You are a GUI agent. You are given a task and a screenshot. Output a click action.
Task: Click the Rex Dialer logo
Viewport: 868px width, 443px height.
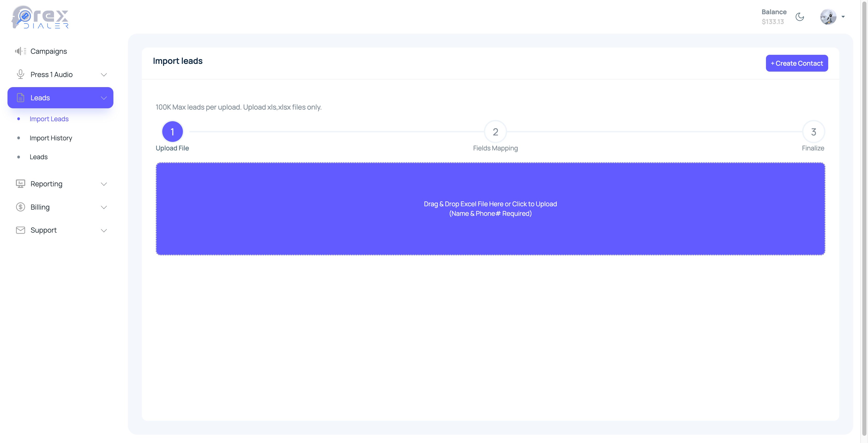[40, 17]
